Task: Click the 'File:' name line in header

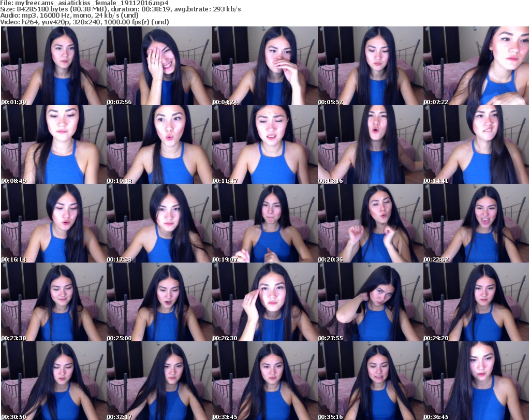Action: pyautogui.click(x=84, y=3)
